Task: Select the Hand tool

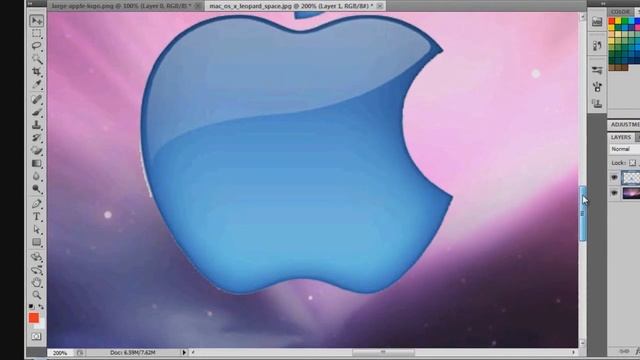Action: pos(36,282)
